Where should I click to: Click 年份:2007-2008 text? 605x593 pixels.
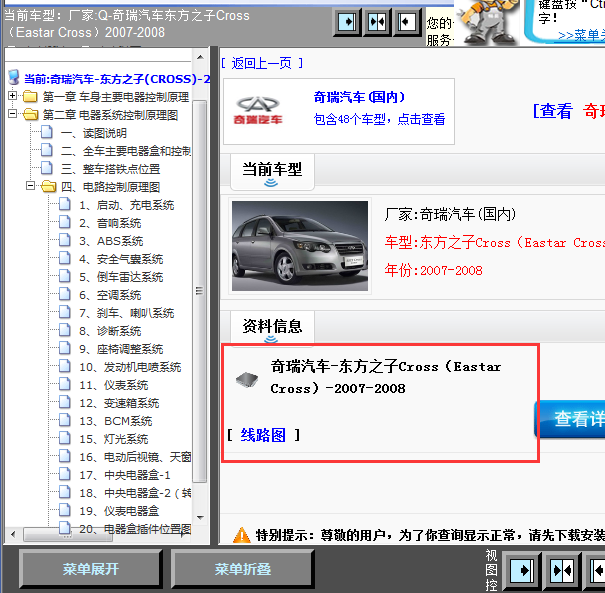click(x=433, y=270)
